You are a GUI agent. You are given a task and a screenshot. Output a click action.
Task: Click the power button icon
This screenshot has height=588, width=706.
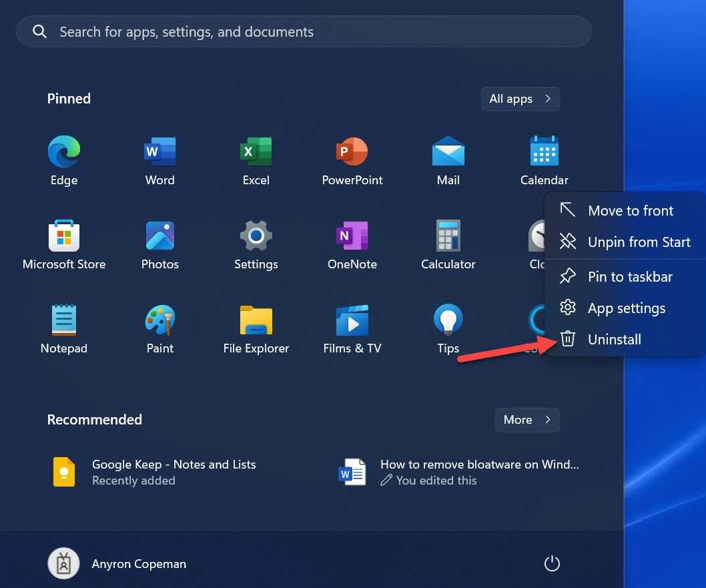(x=552, y=564)
